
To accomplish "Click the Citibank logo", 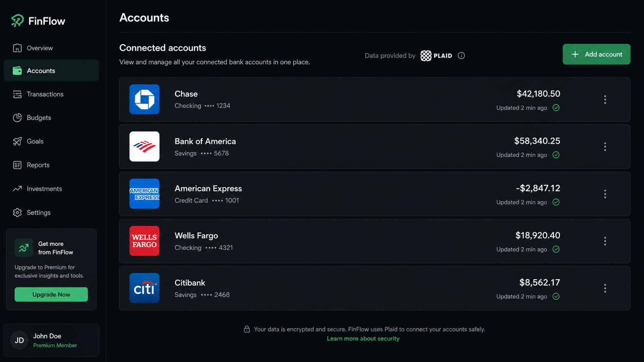I will (144, 288).
